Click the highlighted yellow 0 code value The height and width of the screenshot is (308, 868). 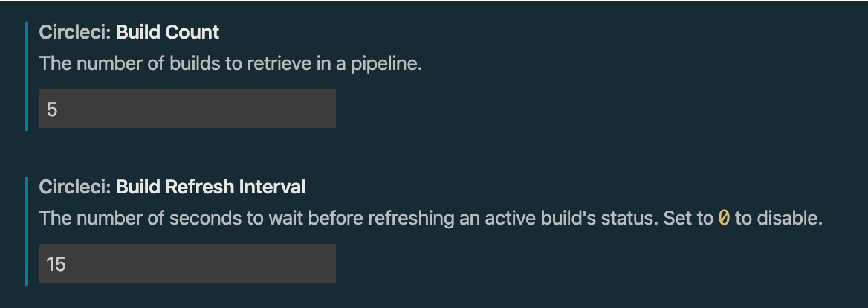click(x=724, y=219)
